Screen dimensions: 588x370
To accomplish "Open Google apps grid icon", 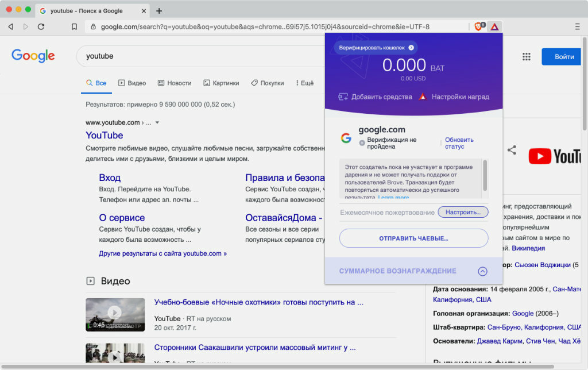I will 527,57.
